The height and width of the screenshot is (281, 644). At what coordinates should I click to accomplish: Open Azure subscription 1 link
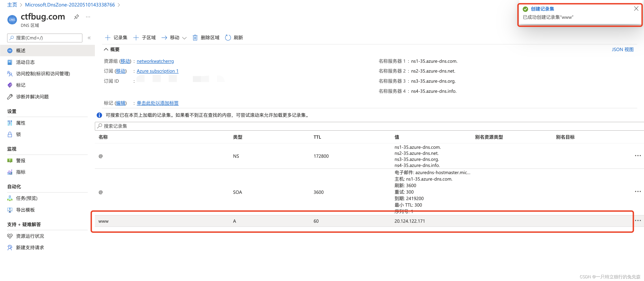click(x=158, y=71)
